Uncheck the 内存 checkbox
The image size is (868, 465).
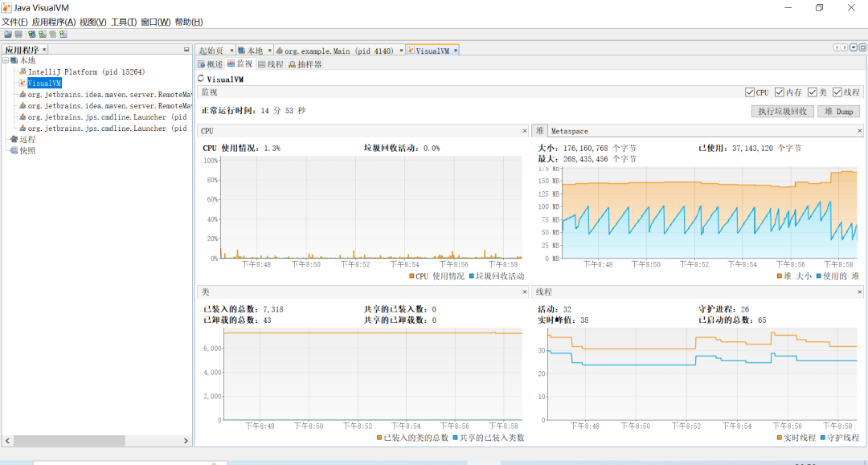pos(780,92)
